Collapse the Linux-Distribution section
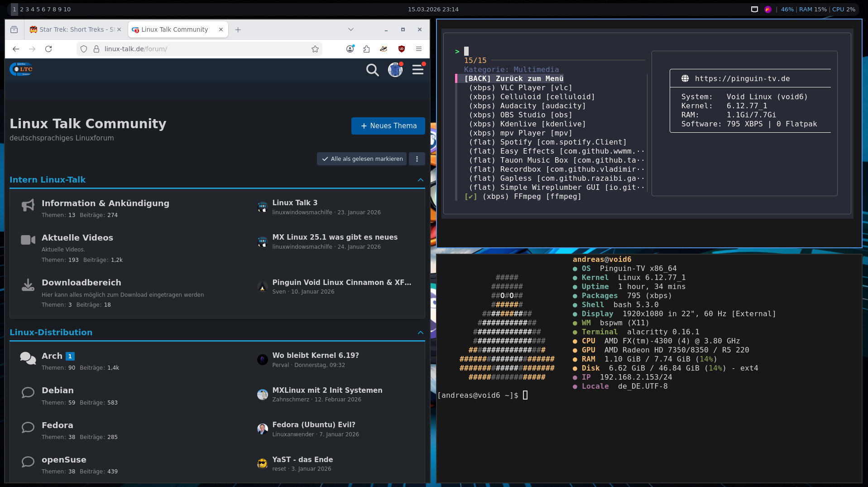This screenshot has height=487, width=868. [420, 333]
